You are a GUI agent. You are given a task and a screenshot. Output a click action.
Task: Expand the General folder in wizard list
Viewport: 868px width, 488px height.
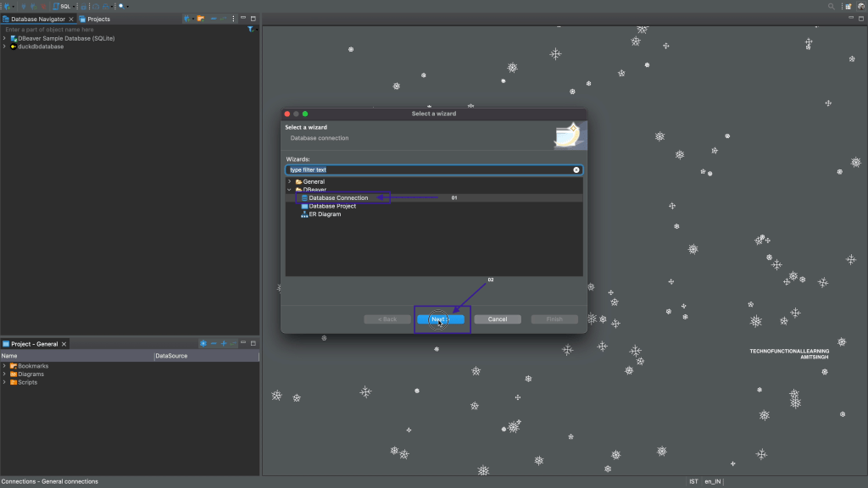pos(289,182)
